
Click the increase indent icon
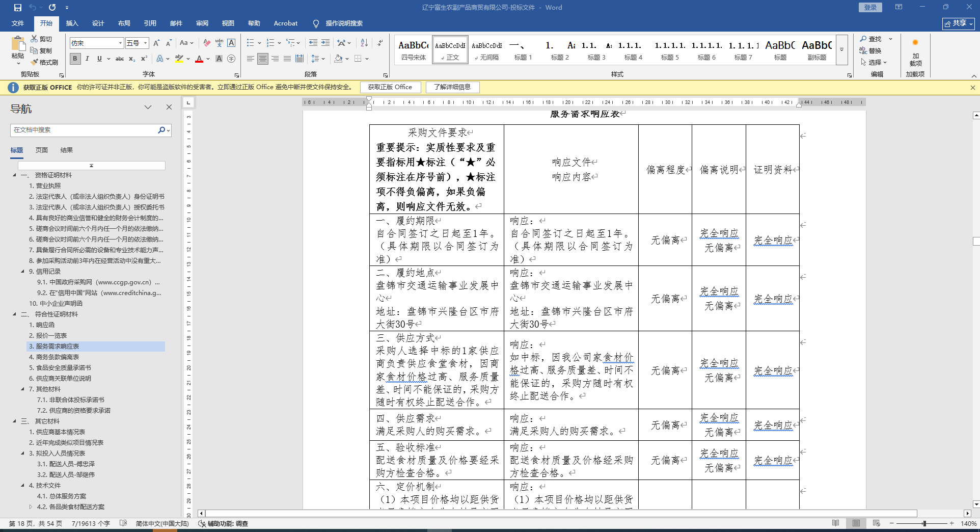325,43
